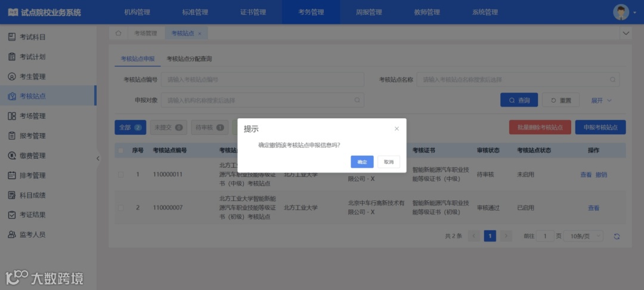Click search icon in 考核站点名称 field
This screenshot has width=644, height=290.
point(612,80)
